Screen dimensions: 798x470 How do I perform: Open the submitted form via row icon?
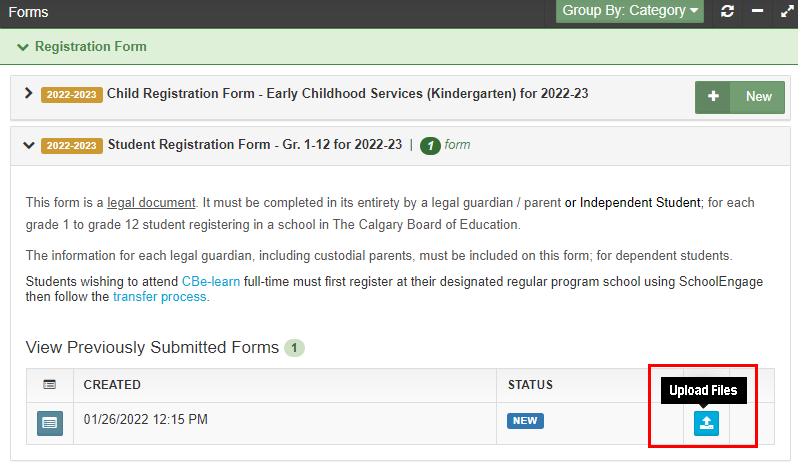point(50,423)
